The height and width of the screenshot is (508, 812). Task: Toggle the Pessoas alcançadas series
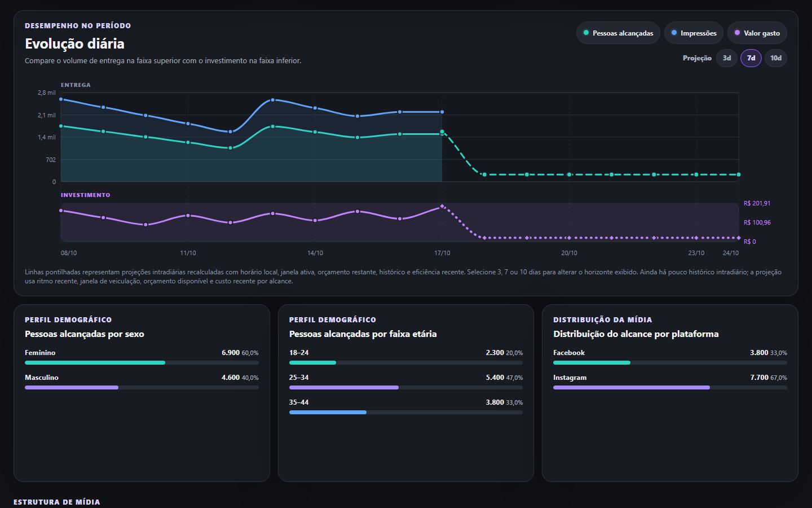(618, 33)
